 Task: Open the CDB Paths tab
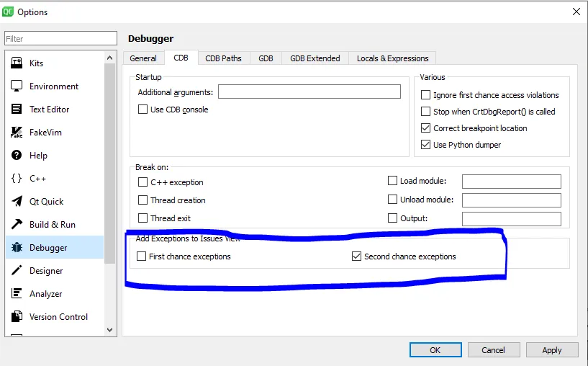tap(224, 58)
